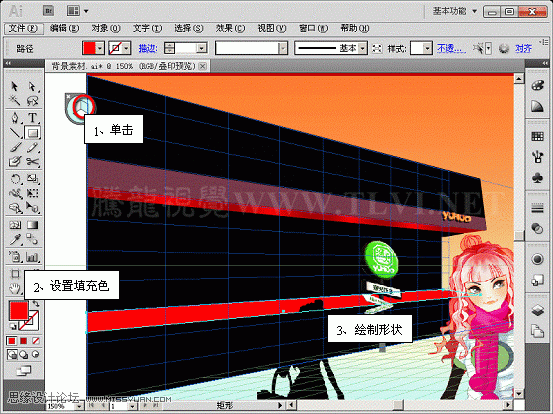Screen dimensions: 553x414
Task: Open 视图(V) menu
Action: click(x=272, y=28)
